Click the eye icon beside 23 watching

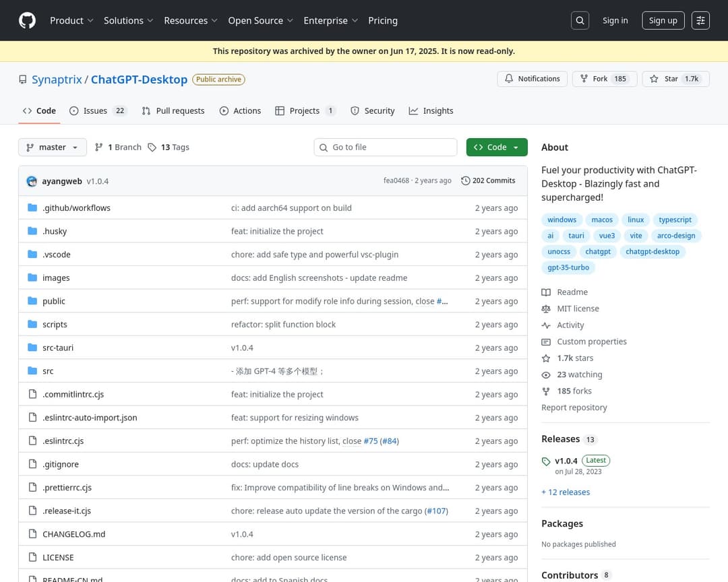tap(547, 375)
